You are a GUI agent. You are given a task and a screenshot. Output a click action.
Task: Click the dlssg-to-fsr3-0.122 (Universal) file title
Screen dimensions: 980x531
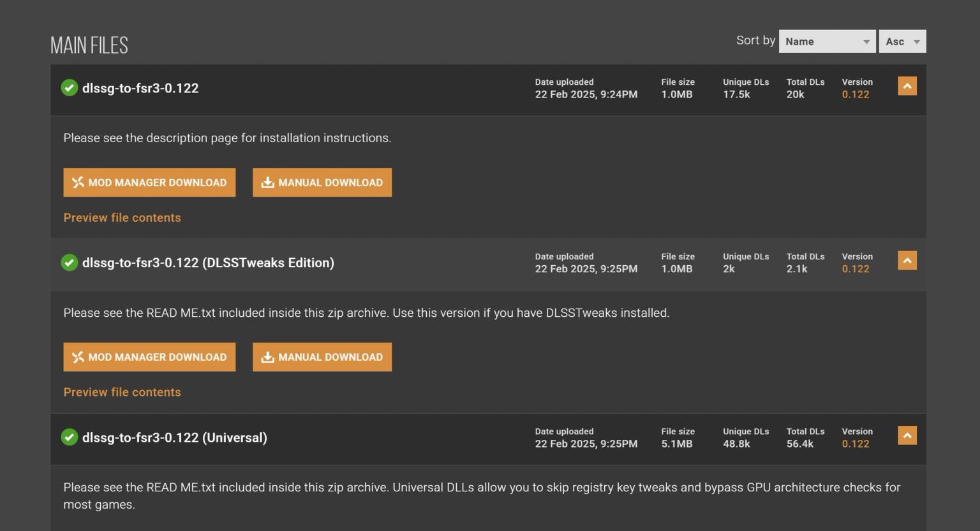(x=175, y=438)
